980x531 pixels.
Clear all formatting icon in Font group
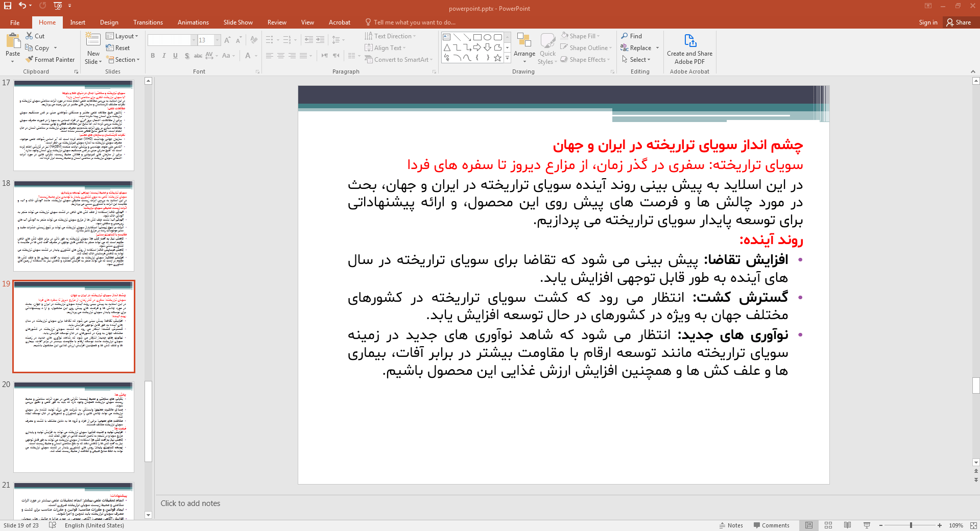pos(254,40)
